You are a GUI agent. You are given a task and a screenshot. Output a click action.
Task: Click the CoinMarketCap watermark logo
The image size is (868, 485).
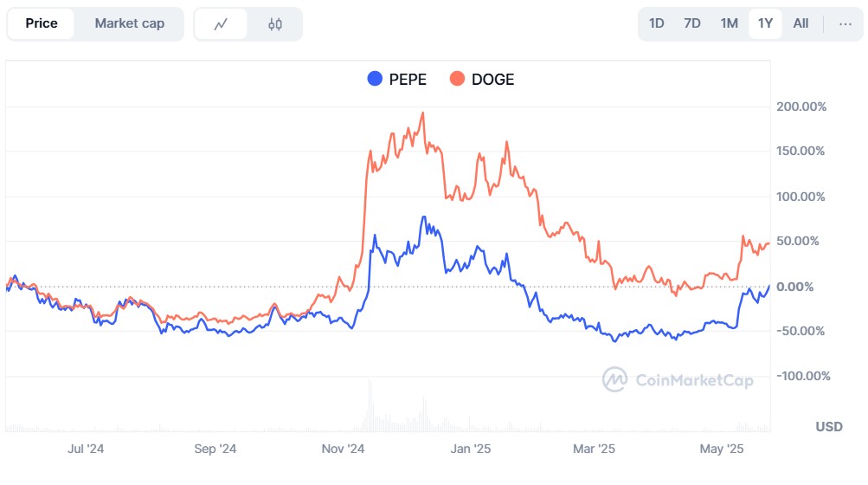pyautogui.click(x=678, y=379)
